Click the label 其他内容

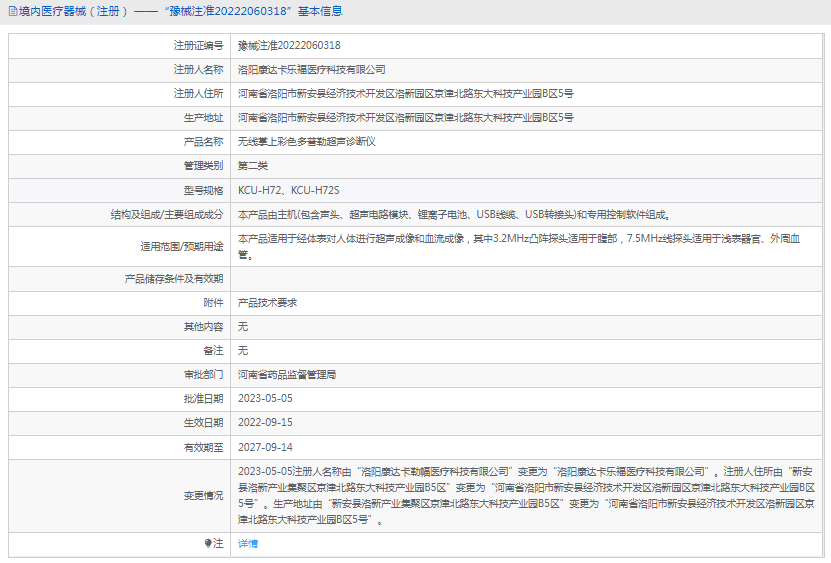tap(204, 327)
